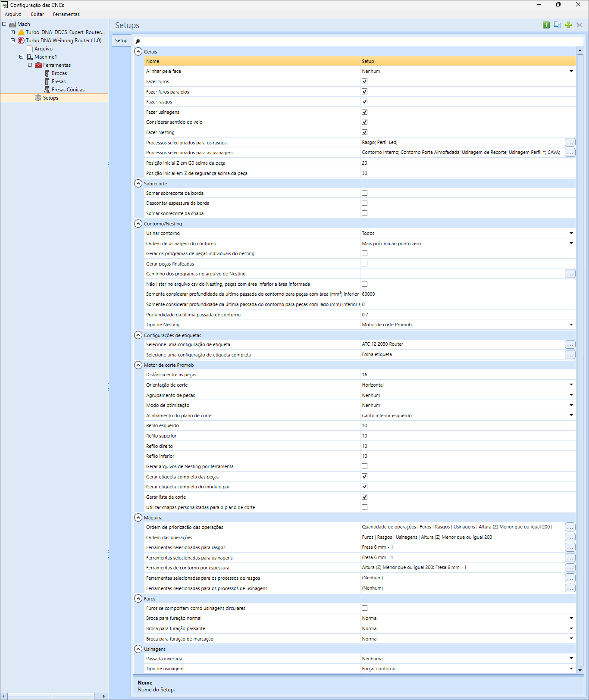Click the Refilo esquerdo value field
589x700 pixels.
(468, 425)
